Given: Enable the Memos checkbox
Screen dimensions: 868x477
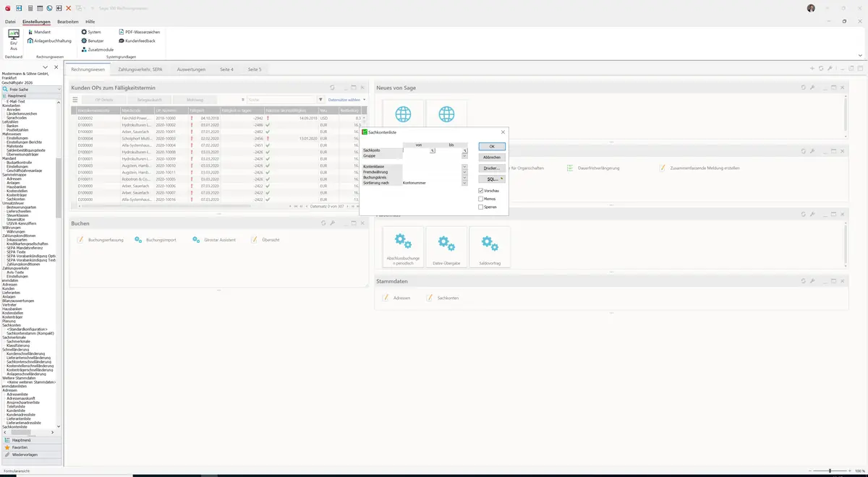Looking at the screenshot, I should tap(481, 199).
